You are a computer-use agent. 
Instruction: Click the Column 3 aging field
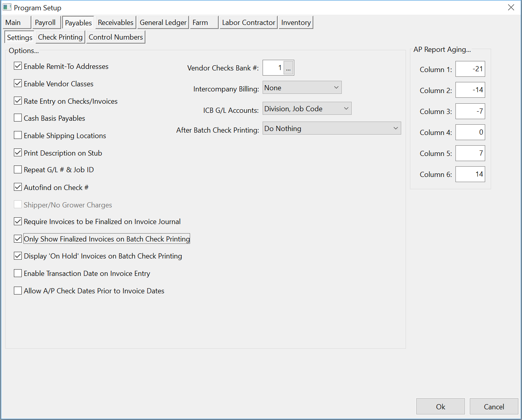pyautogui.click(x=470, y=111)
